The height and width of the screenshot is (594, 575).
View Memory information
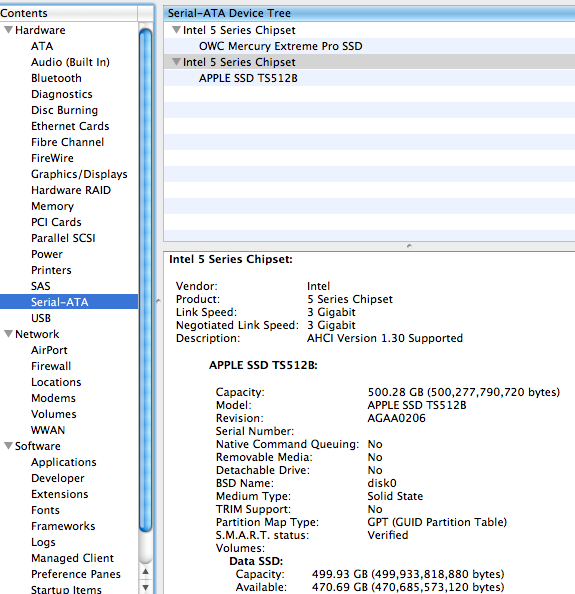(x=52, y=206)
